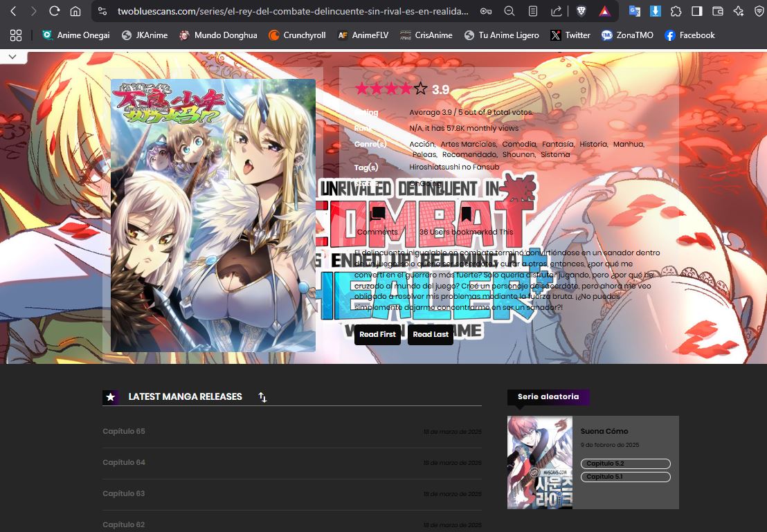Open the saved passwords key icon
This screenshot has width=767, height=532.
[486, 11]
